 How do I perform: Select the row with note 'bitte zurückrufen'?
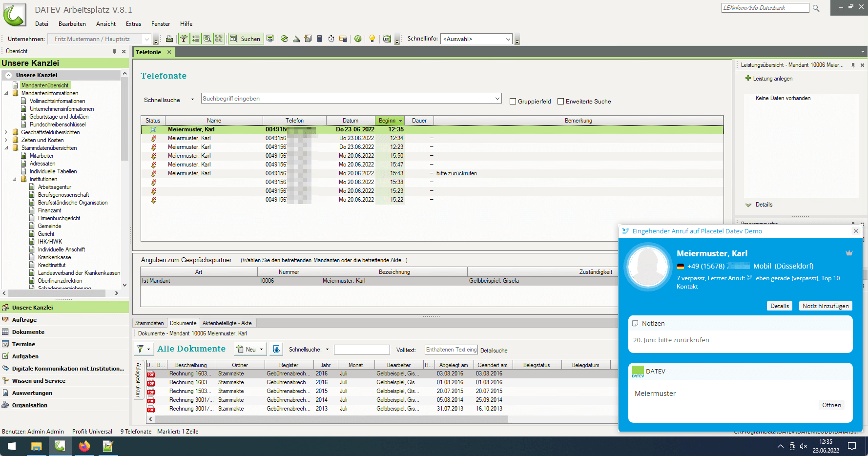click(432, 173)
